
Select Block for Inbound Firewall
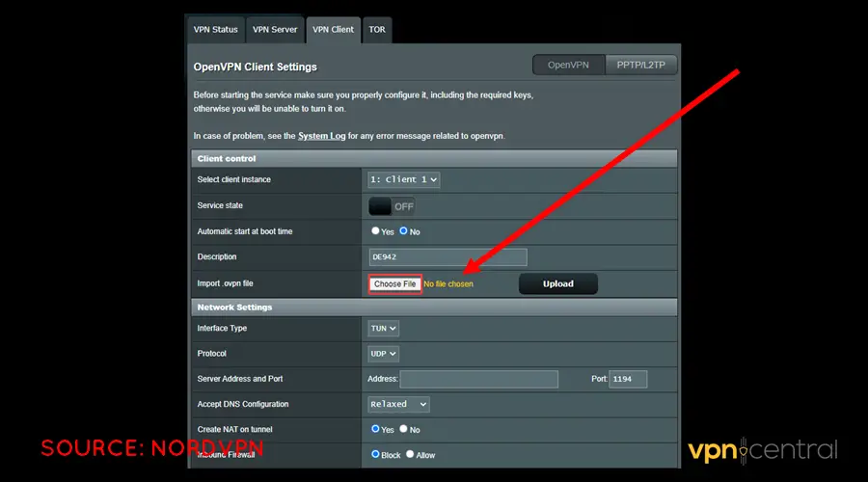pos(375,454)
